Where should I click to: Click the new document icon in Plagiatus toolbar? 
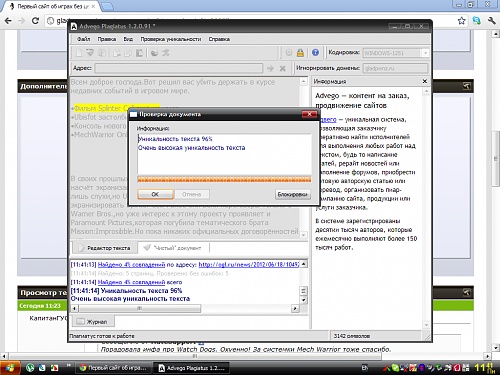click(x=79, y=53)
